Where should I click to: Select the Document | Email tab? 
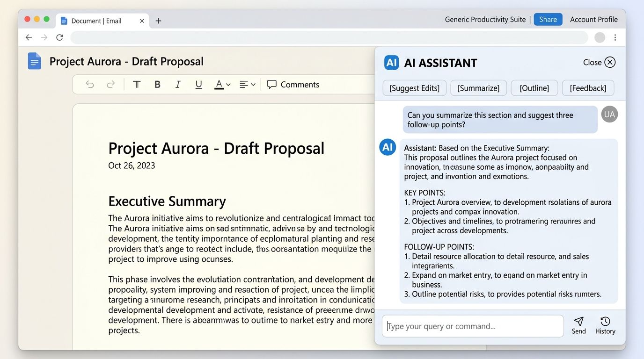pos(102,21)
